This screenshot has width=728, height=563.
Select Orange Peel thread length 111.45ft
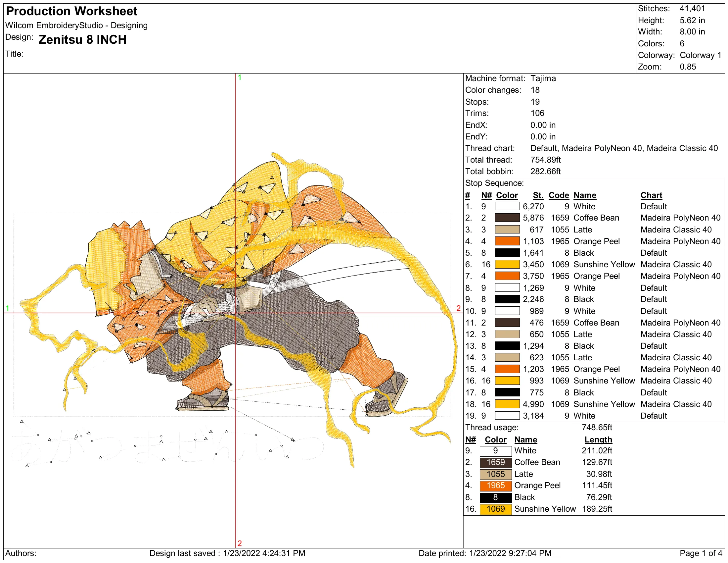pyautogui.click(x=597, y=486)
